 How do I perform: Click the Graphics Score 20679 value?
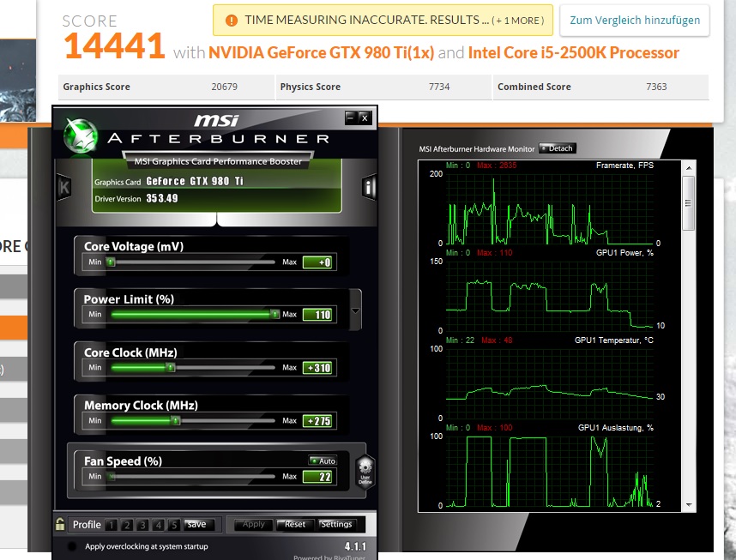point(225,87)
